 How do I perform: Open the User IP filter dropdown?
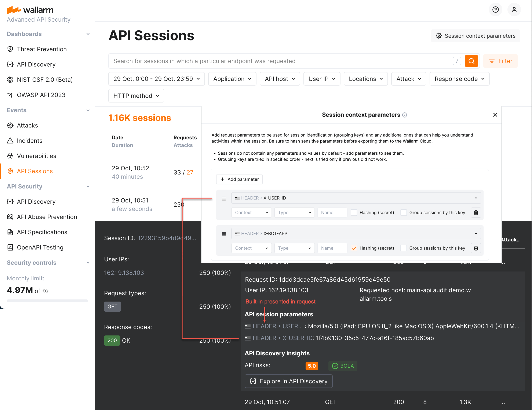pos(321,79)
